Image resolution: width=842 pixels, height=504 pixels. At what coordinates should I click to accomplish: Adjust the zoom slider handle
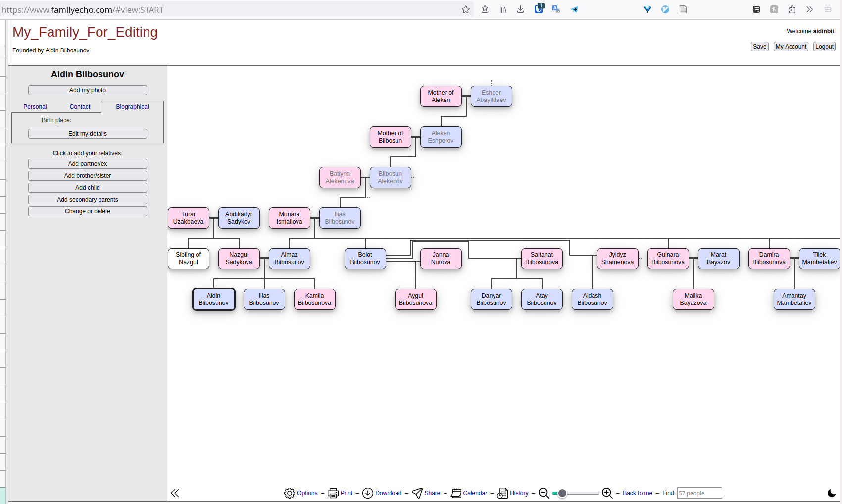click(x=562, y=493)
